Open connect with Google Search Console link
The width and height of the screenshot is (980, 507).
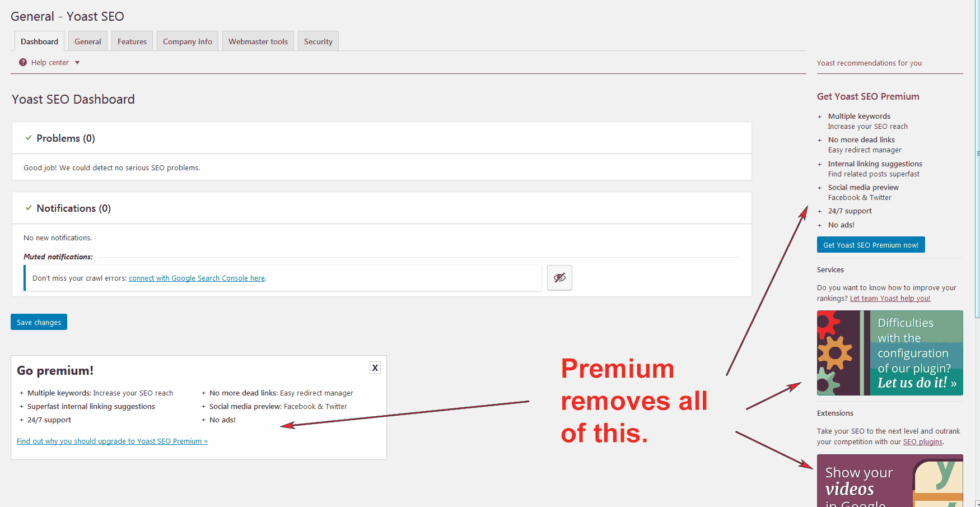197,278
